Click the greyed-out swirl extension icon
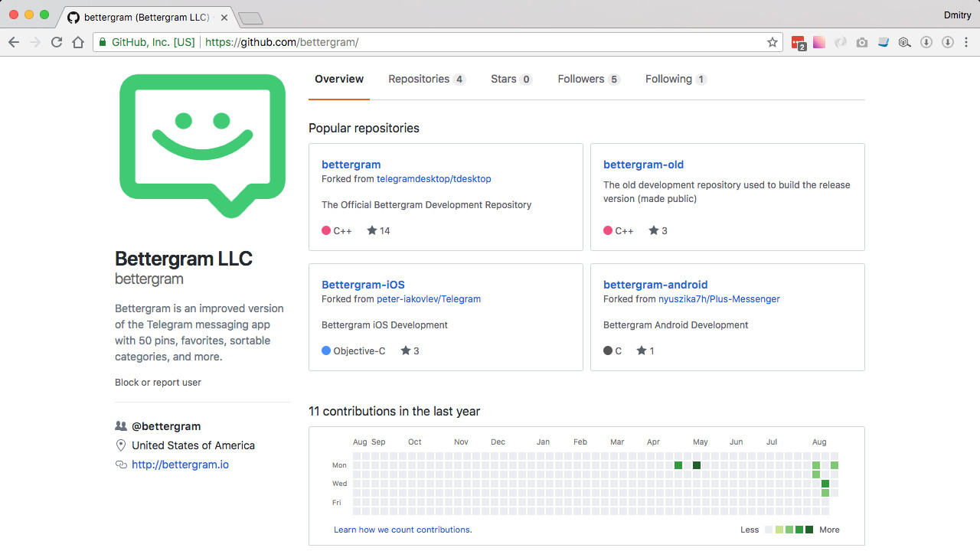Screen dimensions: 980x551 tap(841, 42)
